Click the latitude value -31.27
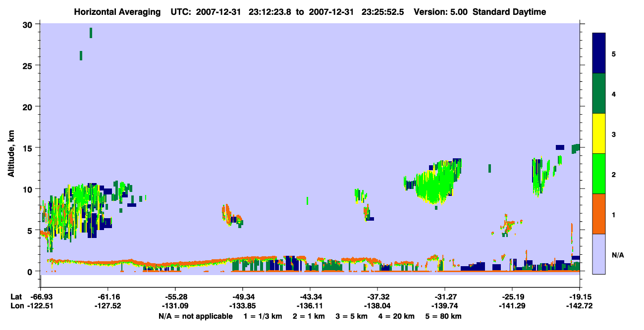 pyautogui.click(x=445, y=296)
